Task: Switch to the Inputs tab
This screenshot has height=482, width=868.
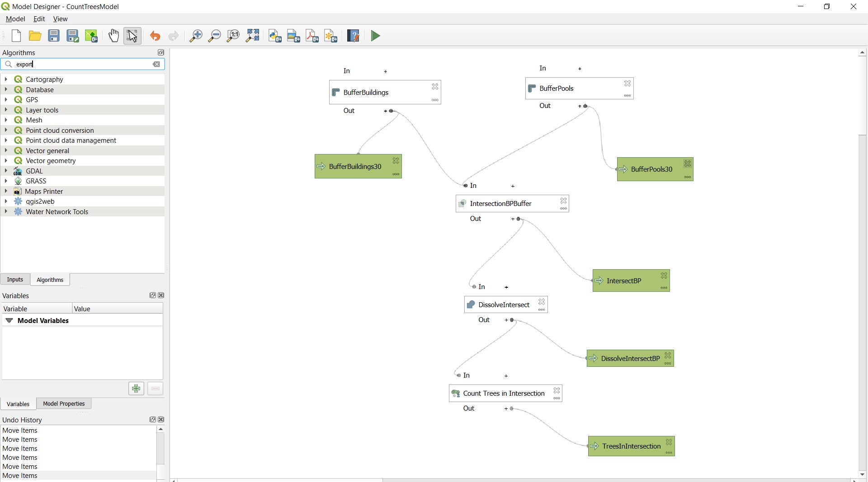Action: click(x=15, y=280)
